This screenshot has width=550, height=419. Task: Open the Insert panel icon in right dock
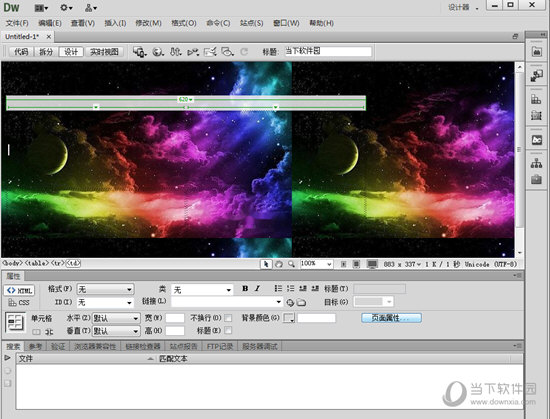[536, 52]
